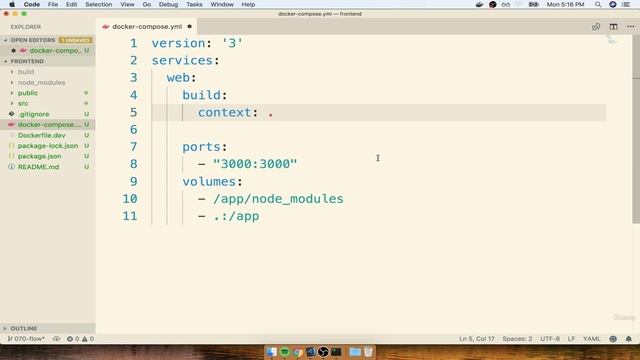Viewport: 640px width, 360px height.
Task: Click the editor vertical scrollbar
Action: pyautogui.click(x=636, y=129)
